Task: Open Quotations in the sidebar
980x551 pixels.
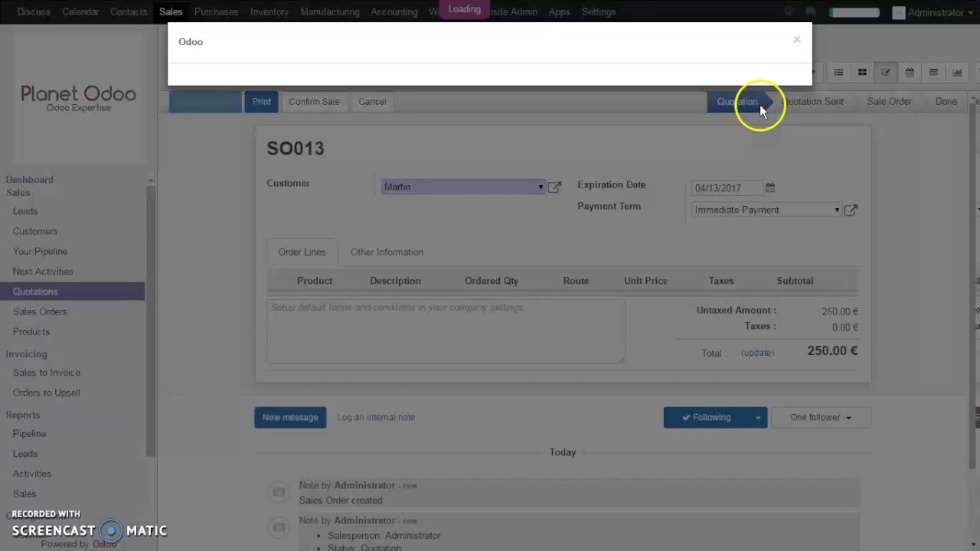Action: (72, 292)
